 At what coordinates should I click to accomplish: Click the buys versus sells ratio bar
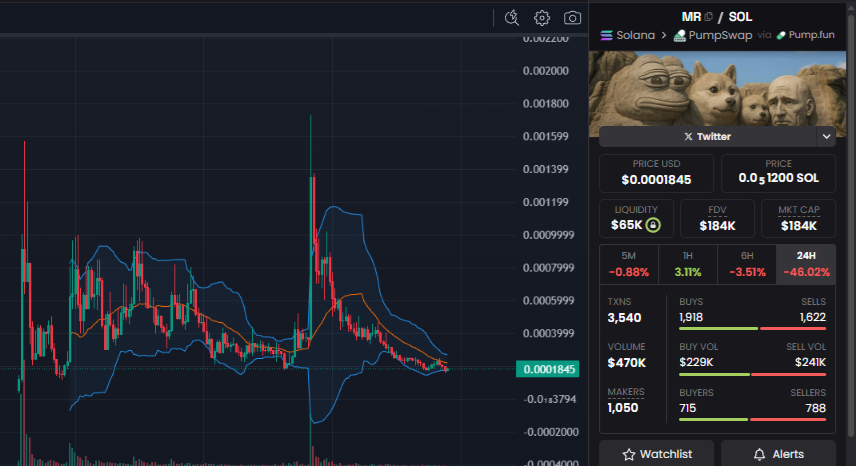coord(752,328)
